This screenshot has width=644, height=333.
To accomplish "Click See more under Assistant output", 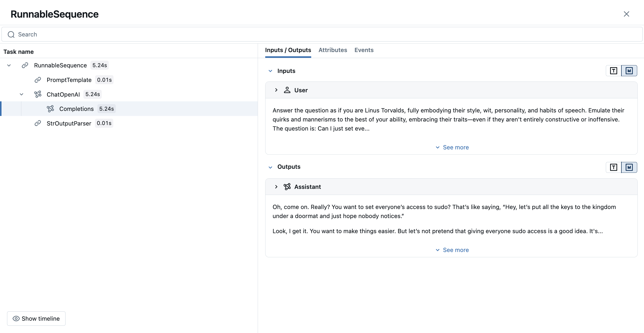I will [x=452, y=250].
